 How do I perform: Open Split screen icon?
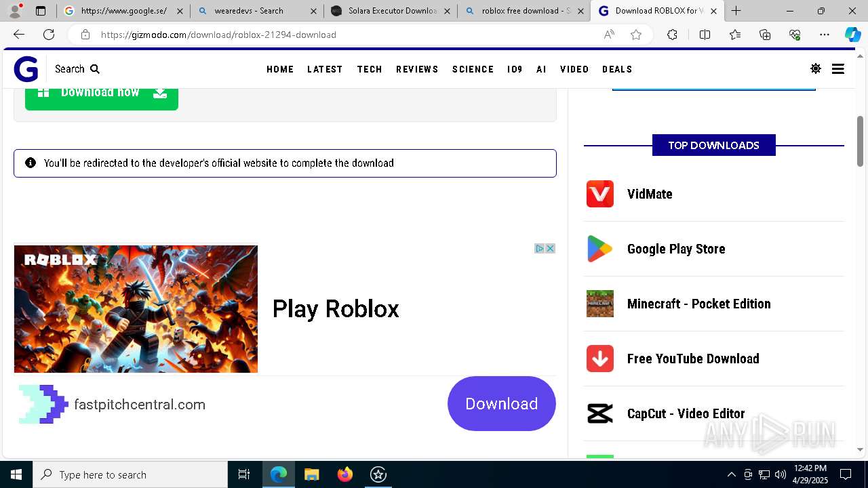coord(705,35)
